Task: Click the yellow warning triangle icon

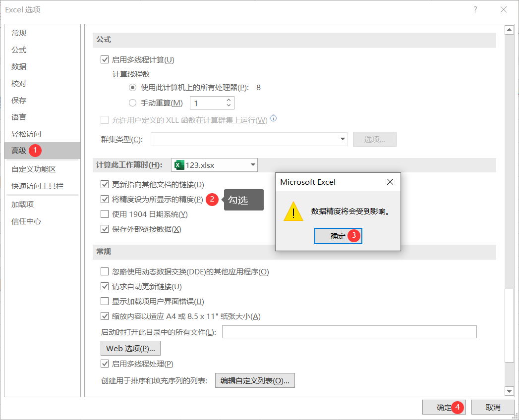Action: 293,211
